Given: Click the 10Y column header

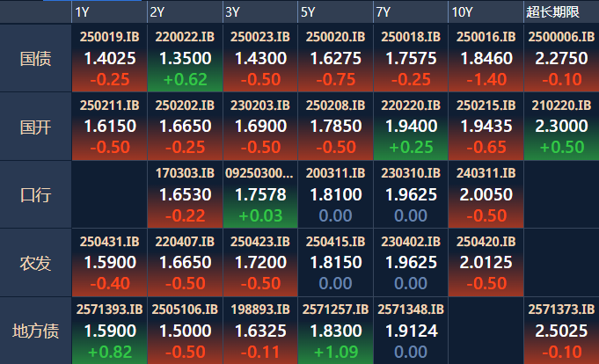Looking at the screenshot, I should (486, 12).
